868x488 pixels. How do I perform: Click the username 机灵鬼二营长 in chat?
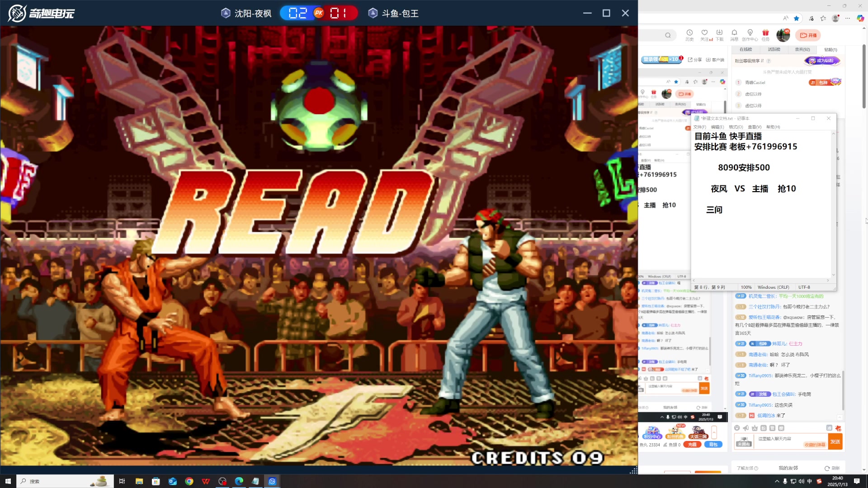[x=762, y=296]
